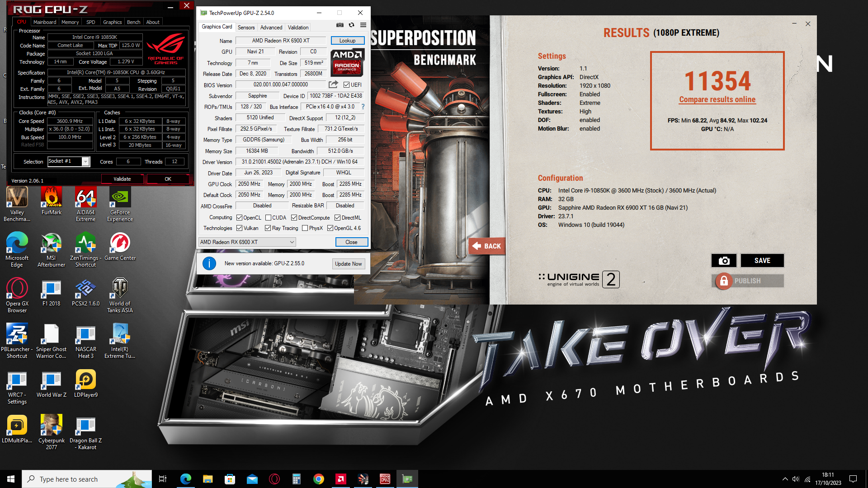Image resolution: width=868 pixels, height=488 pixels.
Task: Switch to Advanced tab in GPU-Z
Action: 271,28
